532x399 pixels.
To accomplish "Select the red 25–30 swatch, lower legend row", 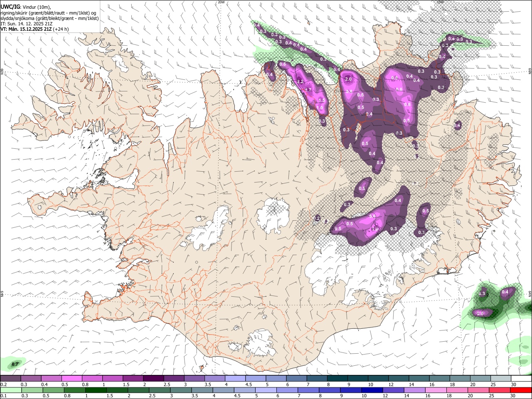I will (x=500, y=390).
